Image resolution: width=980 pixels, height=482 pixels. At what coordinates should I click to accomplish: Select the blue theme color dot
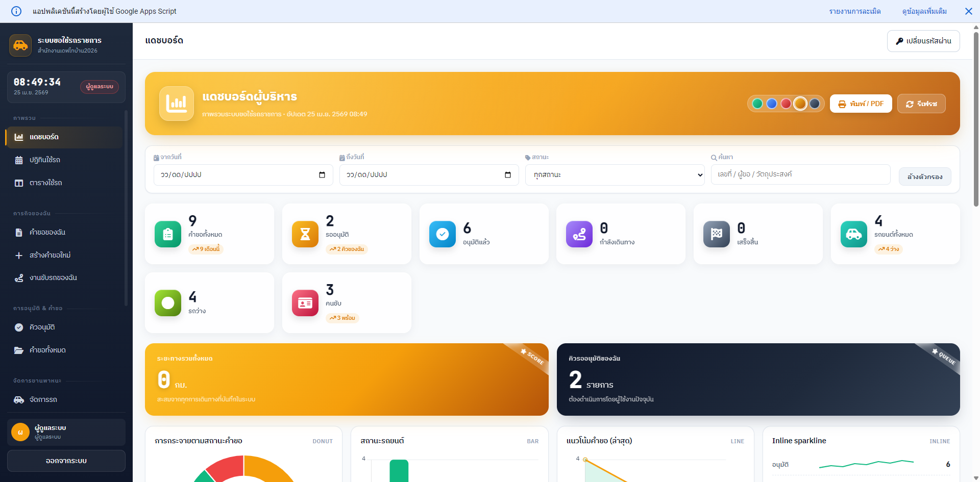click(x=772, y=104)
